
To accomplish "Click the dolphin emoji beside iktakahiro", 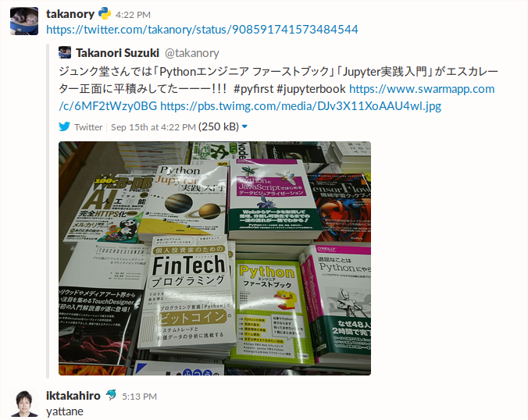I will point(111,395).
